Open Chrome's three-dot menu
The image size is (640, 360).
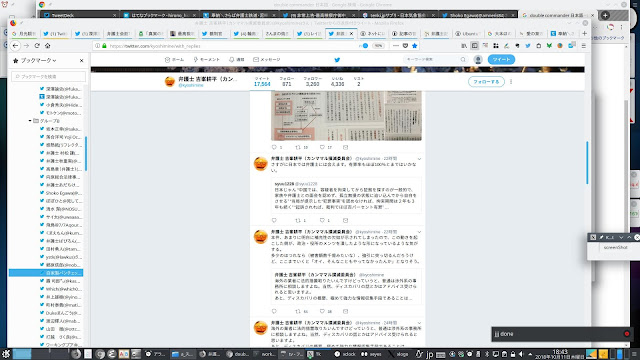point(621,27)
